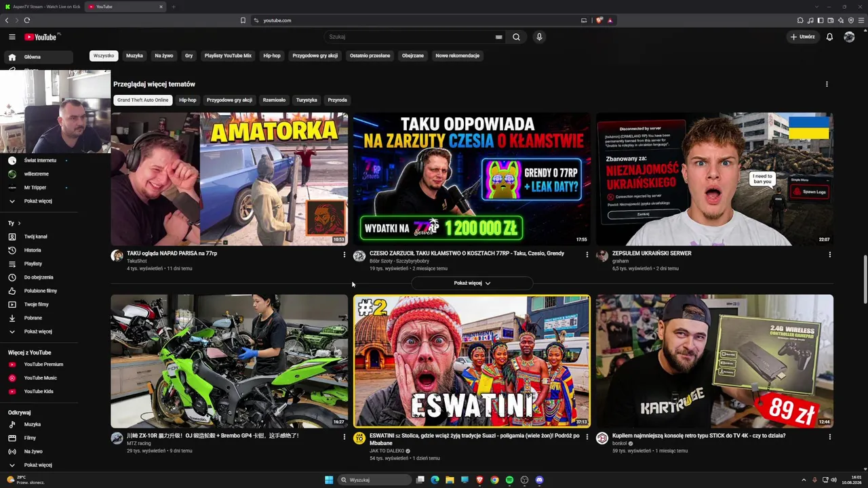Open the Windows Start menu
The height and width of the screenshot is (488, 868).
pos(329,480)
